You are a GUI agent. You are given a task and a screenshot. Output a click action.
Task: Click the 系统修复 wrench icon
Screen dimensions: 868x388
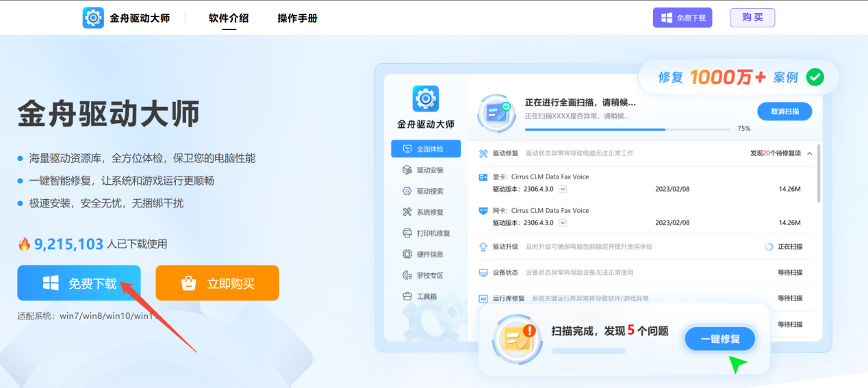point(407,212)
